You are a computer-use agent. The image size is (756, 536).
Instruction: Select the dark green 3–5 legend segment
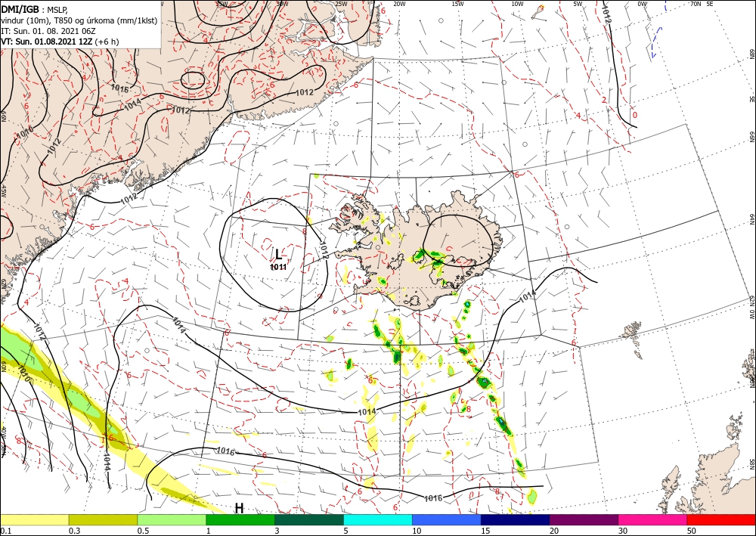coord(309,519)
